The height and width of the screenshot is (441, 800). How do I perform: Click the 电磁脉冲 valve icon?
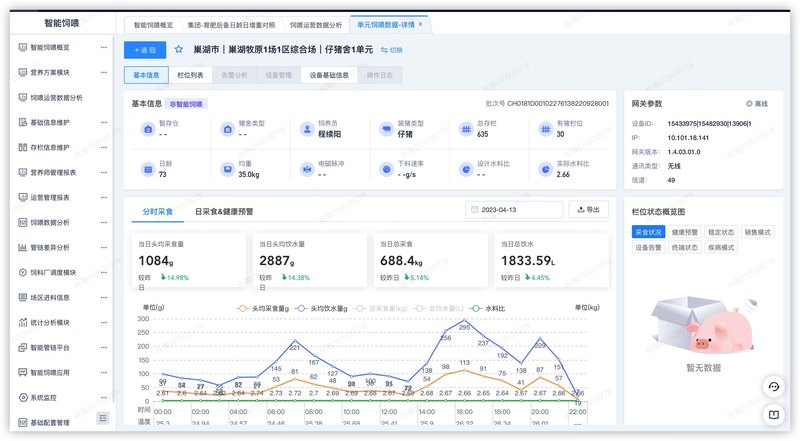coord(307,169)
